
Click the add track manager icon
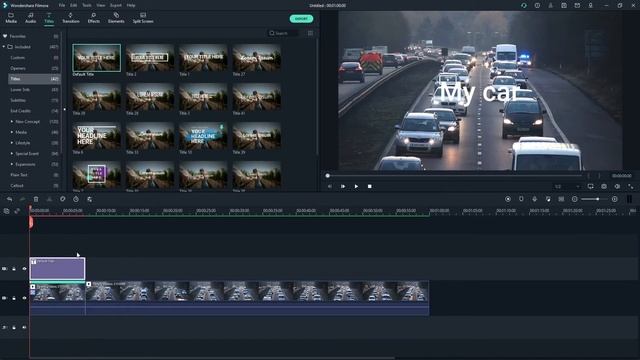point(7,211)
